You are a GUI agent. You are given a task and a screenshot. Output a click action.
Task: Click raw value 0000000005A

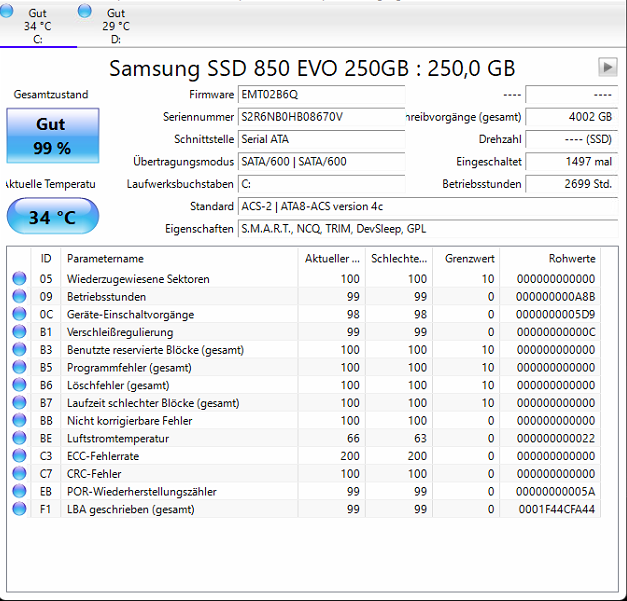point(555,491)
